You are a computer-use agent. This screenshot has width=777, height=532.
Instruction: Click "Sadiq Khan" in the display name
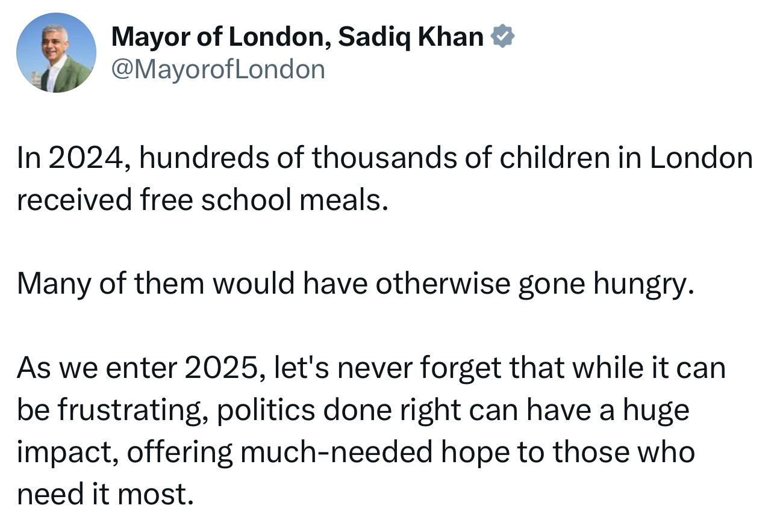411,38
